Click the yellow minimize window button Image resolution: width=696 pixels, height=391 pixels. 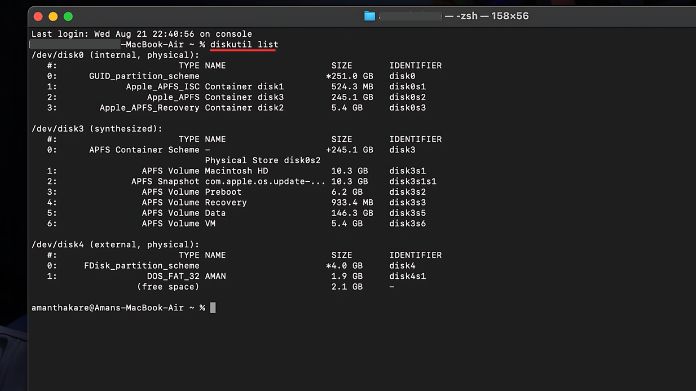coord(53,16)
